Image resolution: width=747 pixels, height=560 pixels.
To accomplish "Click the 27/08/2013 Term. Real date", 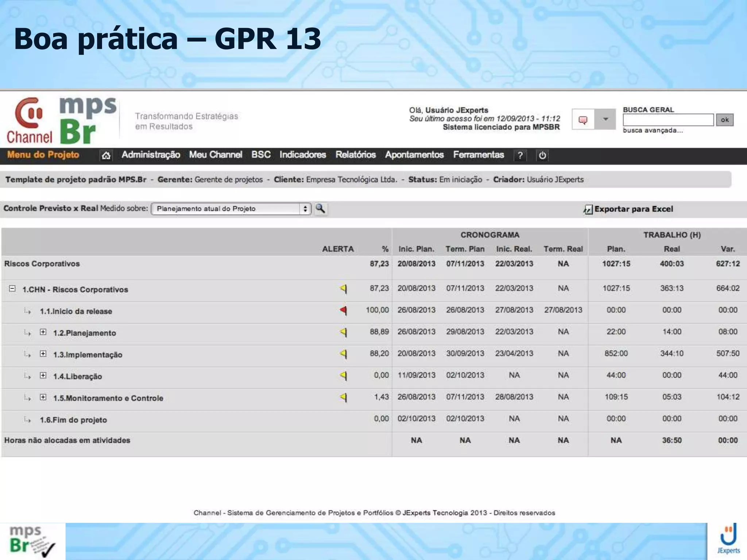I will tap(563, 310).
